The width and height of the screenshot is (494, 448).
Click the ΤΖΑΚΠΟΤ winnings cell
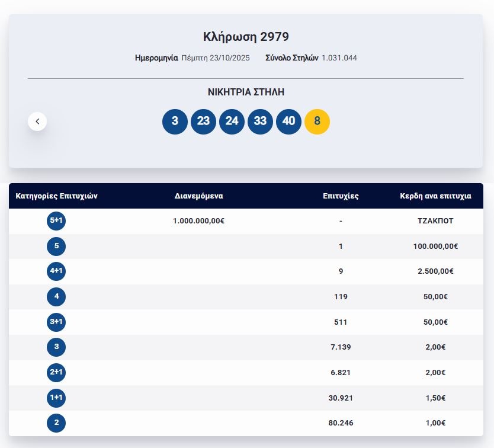(x=435, y=221)
